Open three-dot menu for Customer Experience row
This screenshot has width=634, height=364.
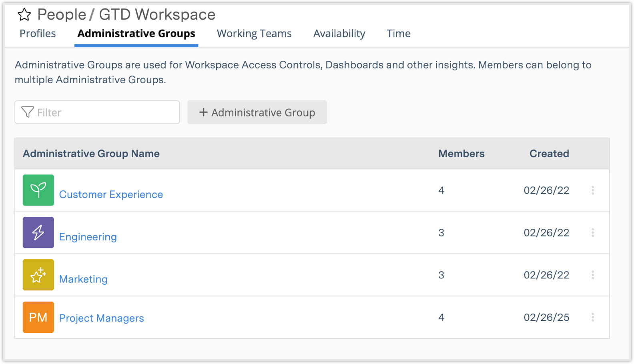593,190
